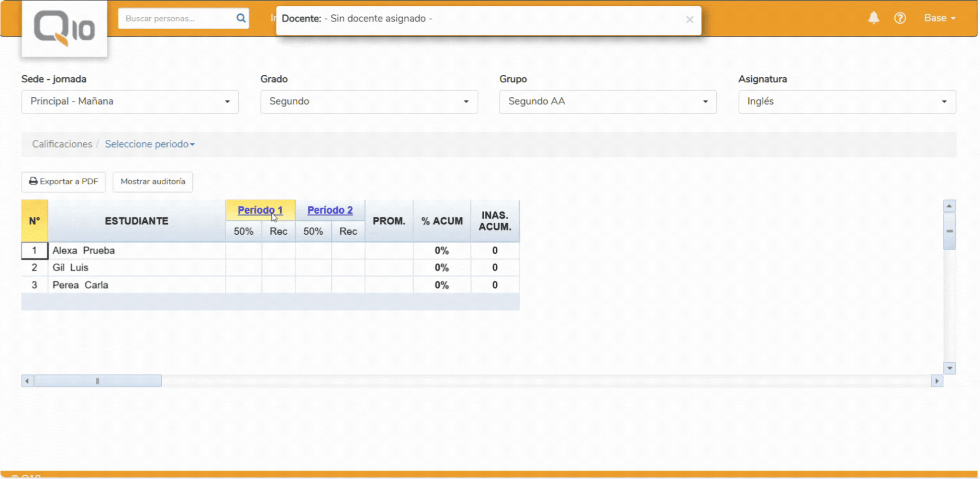Expand the Seleccione periodo menu
Viewport: 980px width, 479px height.
click(149, 144)
